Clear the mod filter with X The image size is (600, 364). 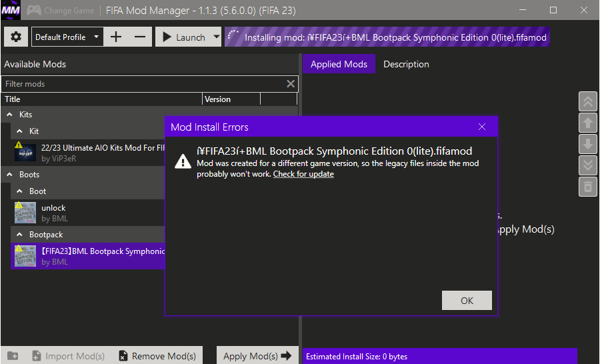(291, 84)
